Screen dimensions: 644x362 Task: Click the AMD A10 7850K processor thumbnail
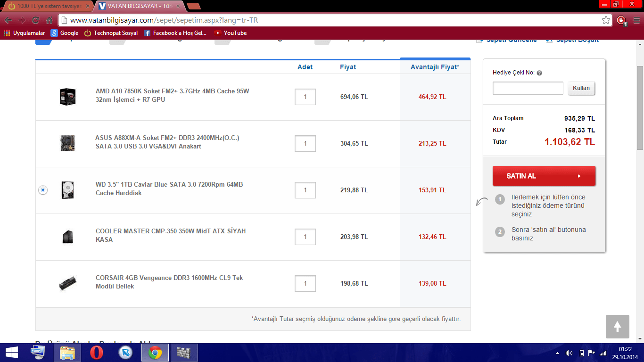67,97
